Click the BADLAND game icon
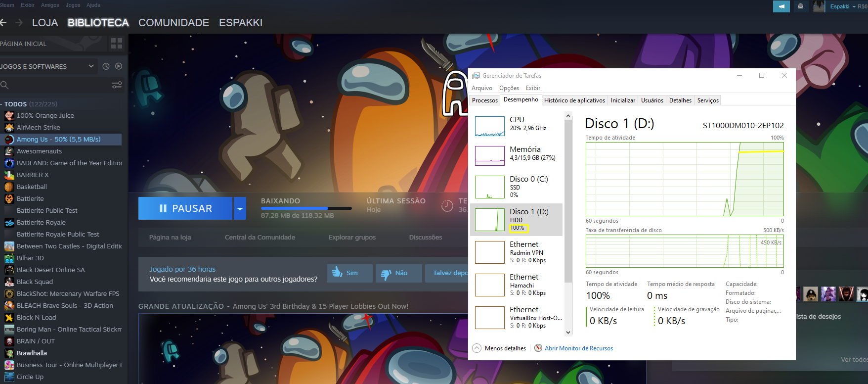The height and width of the screenshot is (384, 868). 9,163
